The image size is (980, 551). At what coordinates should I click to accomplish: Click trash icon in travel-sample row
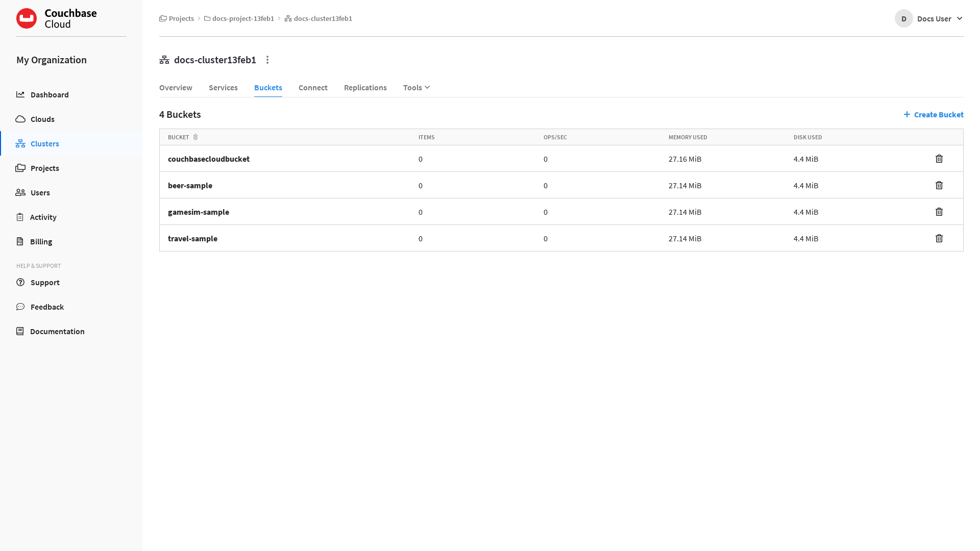(939, 238)
